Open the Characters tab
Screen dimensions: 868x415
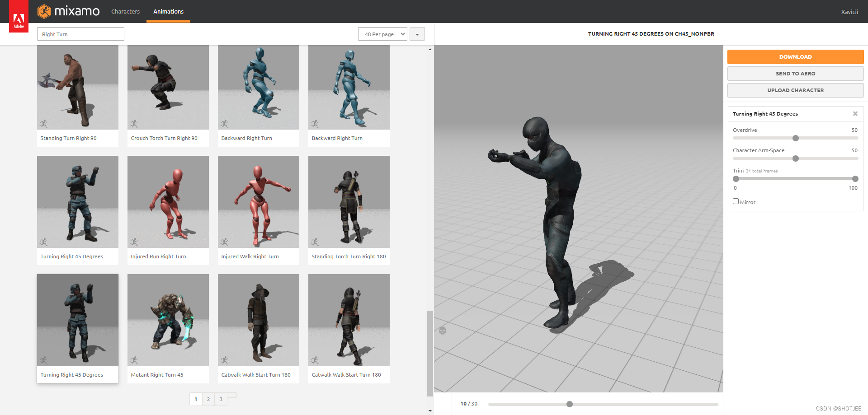pos(125,11)
